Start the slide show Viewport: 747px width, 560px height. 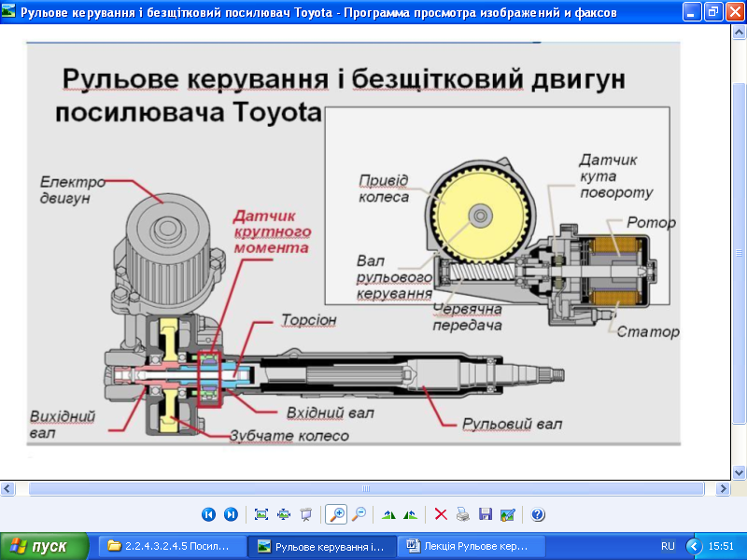306,514
